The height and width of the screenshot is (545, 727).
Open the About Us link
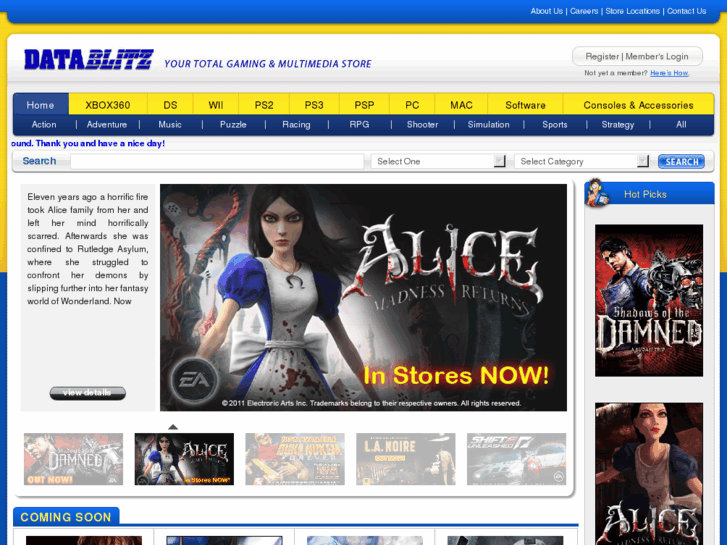tap(546, 11)
